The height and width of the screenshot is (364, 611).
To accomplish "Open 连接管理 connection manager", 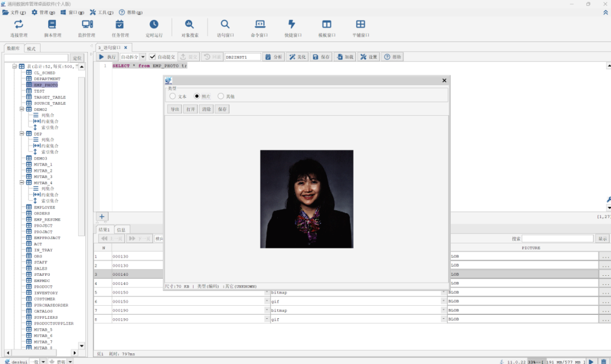I will pos(19,28).
